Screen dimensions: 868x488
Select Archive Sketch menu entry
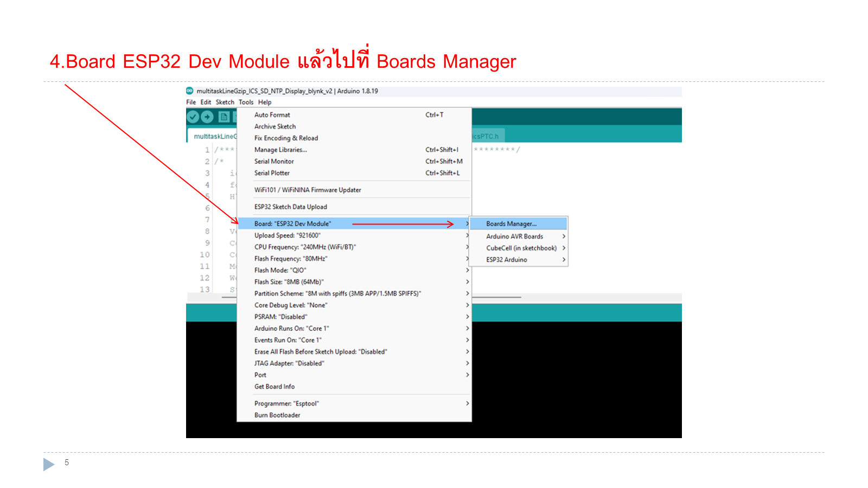click(354, 126)
